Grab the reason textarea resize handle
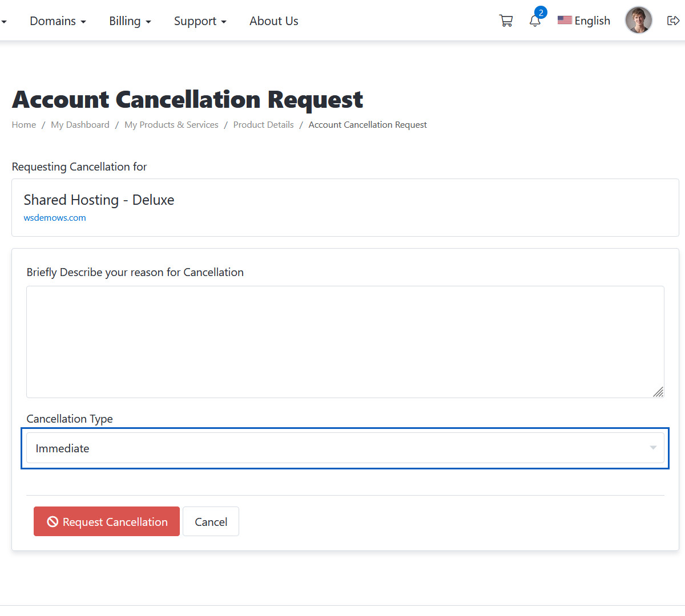 (x=658, y=392)
